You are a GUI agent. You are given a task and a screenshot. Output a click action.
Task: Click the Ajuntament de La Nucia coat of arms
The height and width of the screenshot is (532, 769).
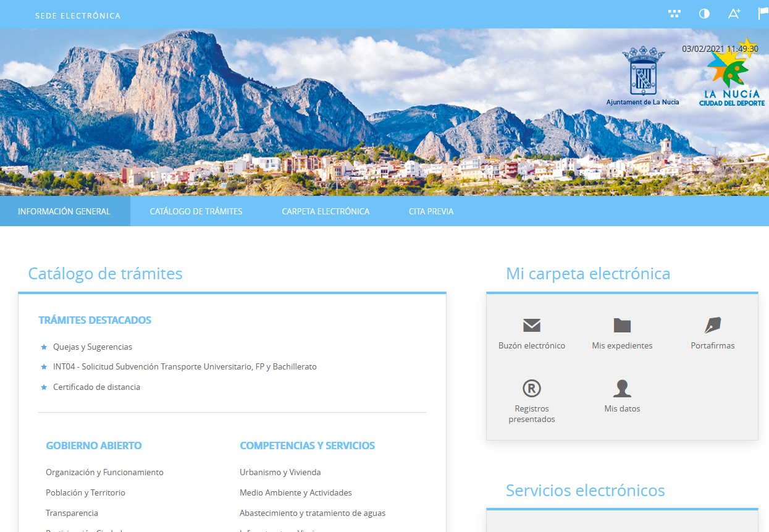coord(643,76)
